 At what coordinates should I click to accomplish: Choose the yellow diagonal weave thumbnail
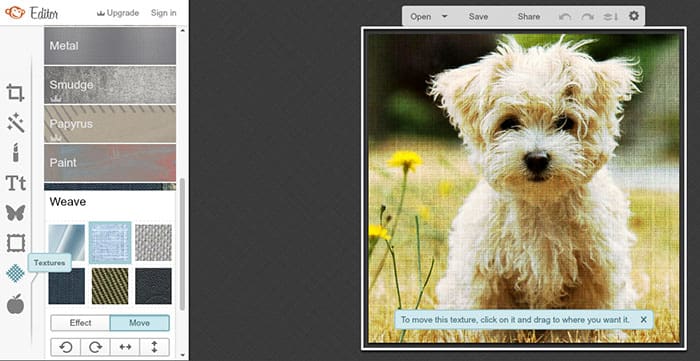pos(110,286)
